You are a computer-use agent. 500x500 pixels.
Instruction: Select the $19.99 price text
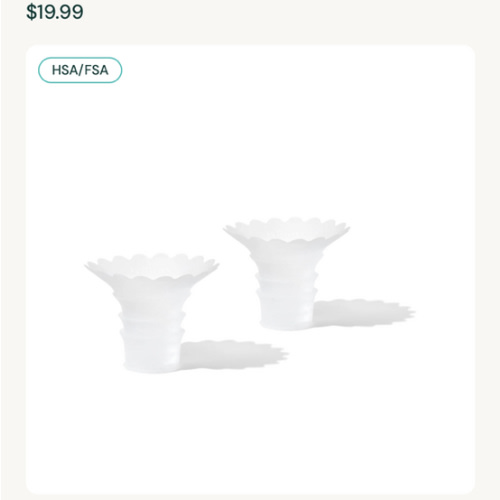click(x=55, y=12)
